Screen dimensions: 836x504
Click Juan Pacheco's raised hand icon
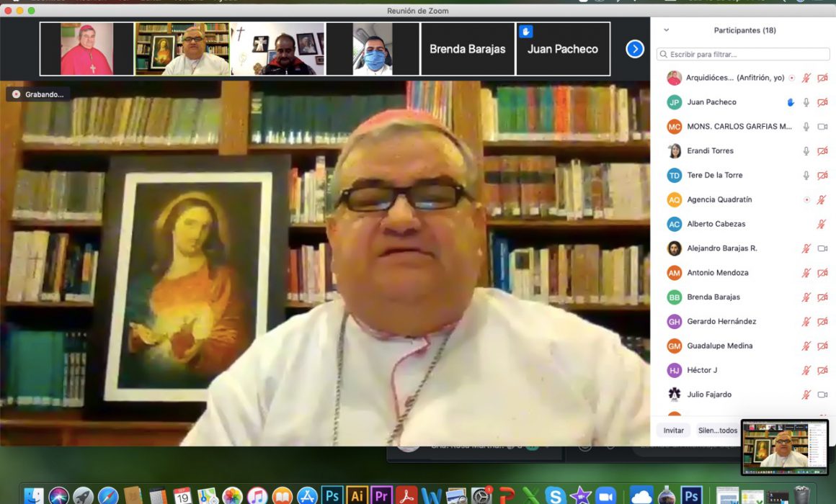791,102
